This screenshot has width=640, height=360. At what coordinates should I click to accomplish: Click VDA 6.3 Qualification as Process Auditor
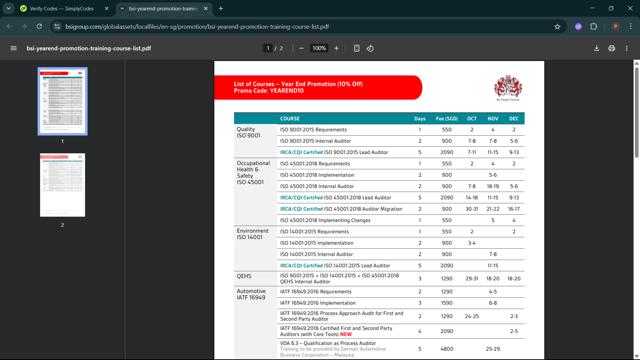(x=328, y=343)
